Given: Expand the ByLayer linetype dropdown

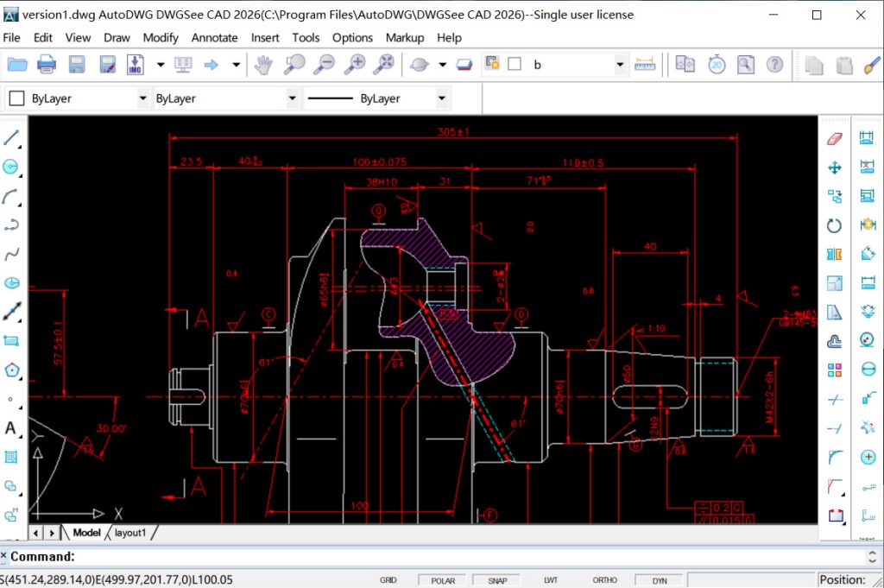Looking at the screenshot, I should pos(441,98).
